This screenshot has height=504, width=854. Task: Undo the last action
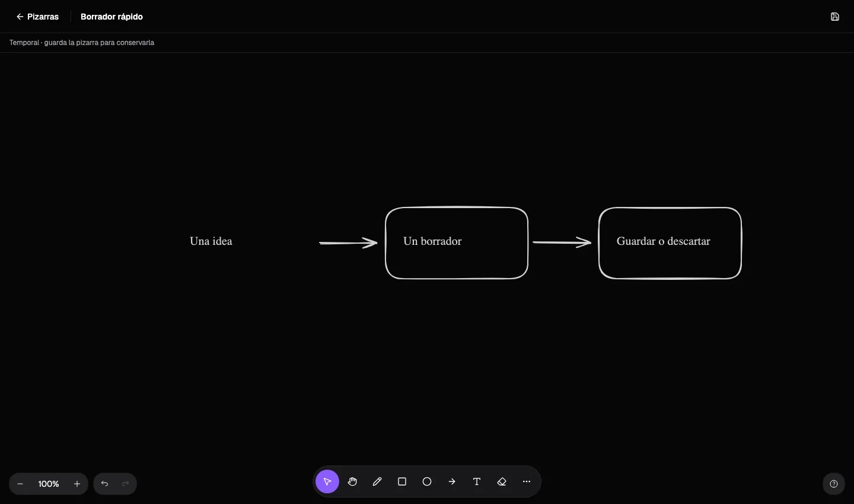pos(104,484)
